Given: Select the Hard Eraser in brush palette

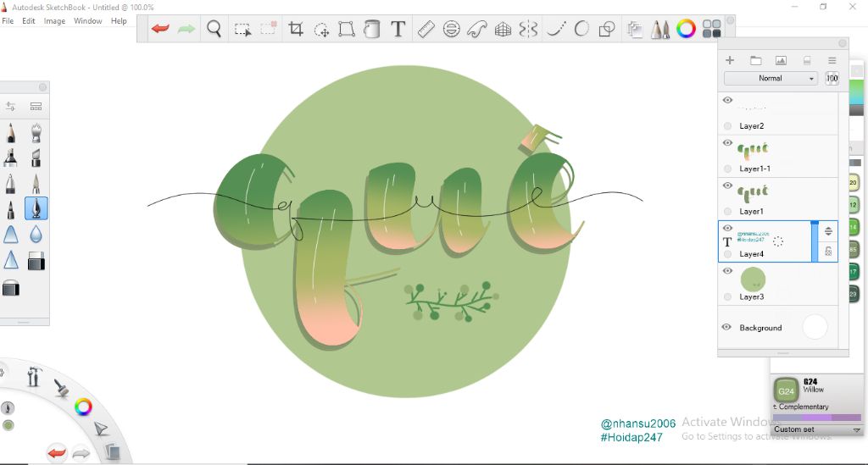Looking at the screenshot, I should (x=36, y=260).
